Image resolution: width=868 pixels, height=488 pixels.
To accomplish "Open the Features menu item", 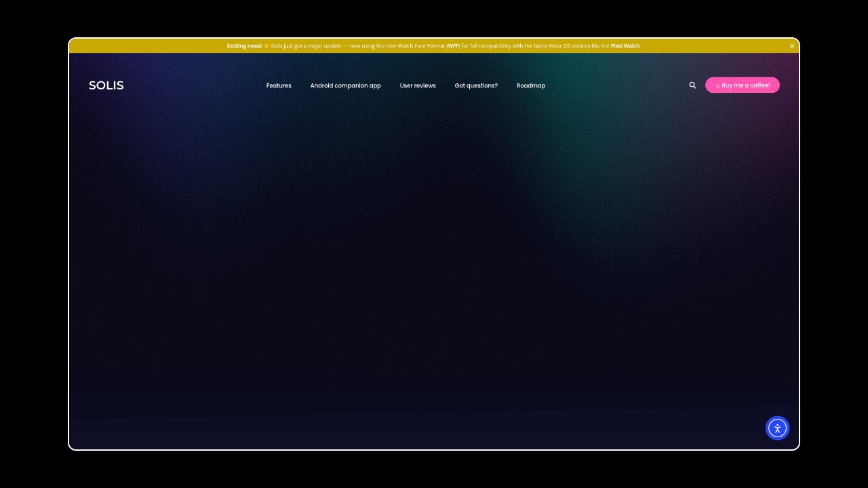I will click(x=279, y=85).
